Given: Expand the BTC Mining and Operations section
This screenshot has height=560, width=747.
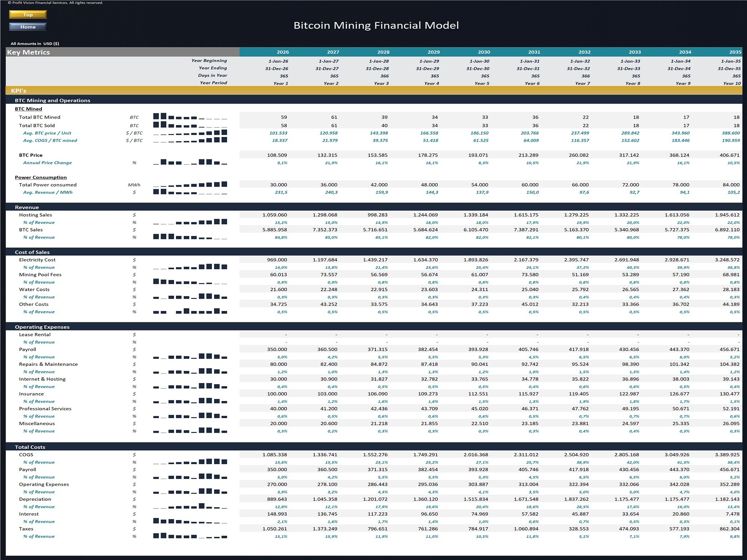Looking at the screenshot, I should click(52, 100).
